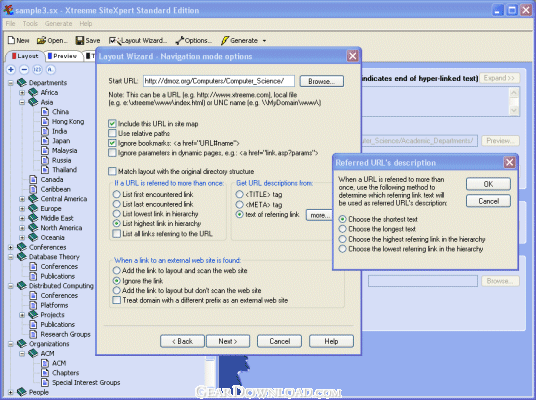
Task: Select the China page icon
Action: pyautogui.click(x=45, y=111)
